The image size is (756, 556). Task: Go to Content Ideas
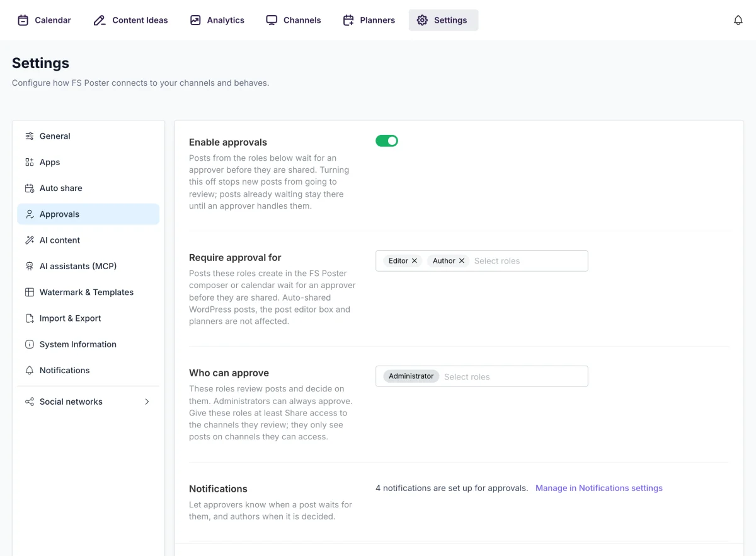(130, 20)
